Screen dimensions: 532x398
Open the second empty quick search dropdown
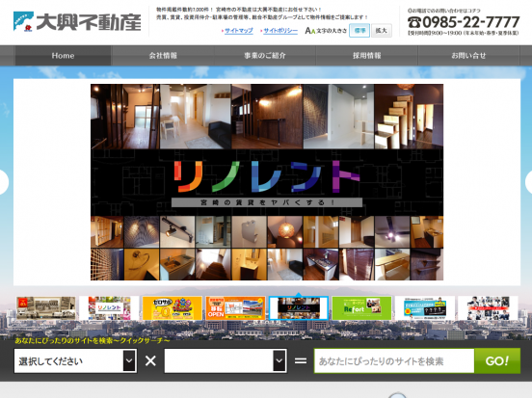point(226,361)
